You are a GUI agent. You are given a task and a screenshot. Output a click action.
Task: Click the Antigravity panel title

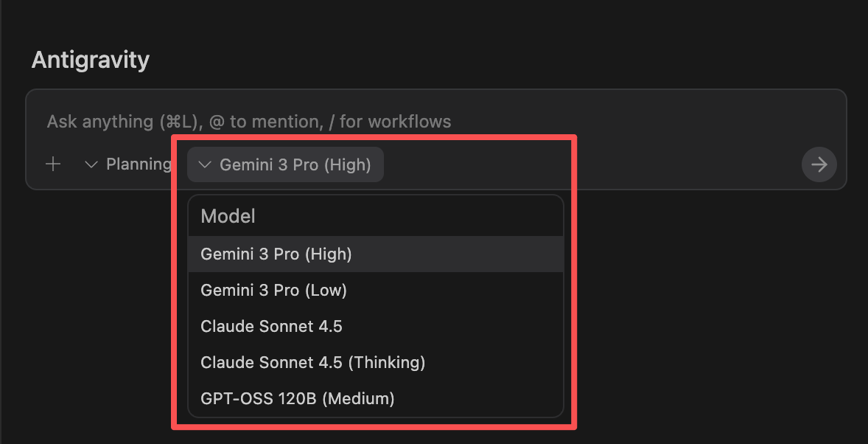click(x=91, y=60)
